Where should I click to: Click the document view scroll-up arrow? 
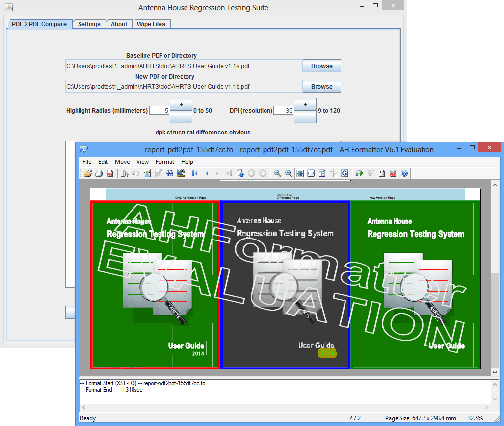coord(495,185)
